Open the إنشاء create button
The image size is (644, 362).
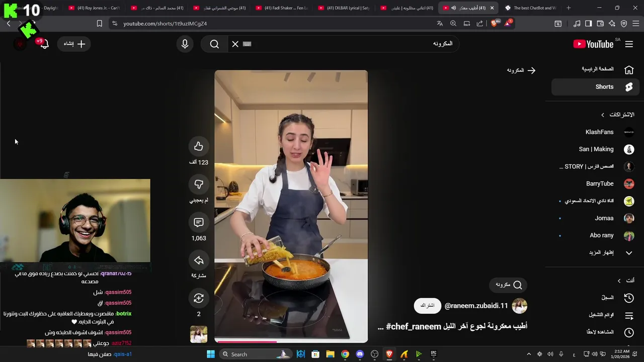[x=74, y=44]
